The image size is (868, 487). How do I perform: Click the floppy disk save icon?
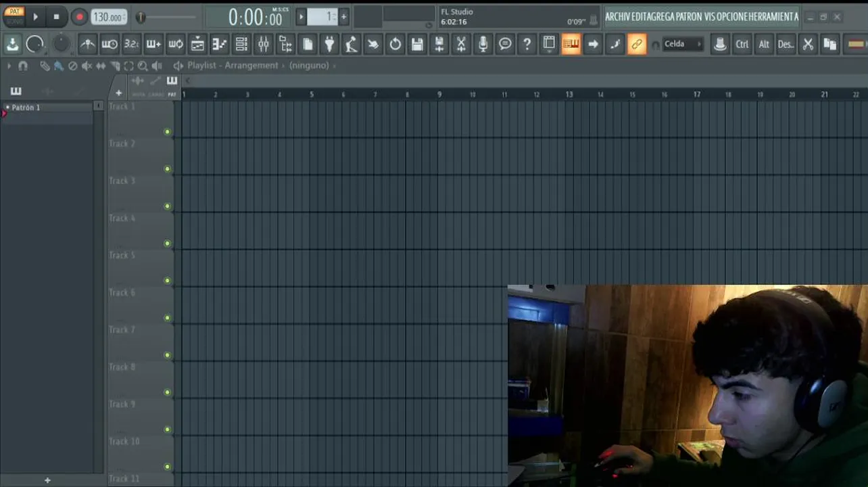[x=417, y=44]
